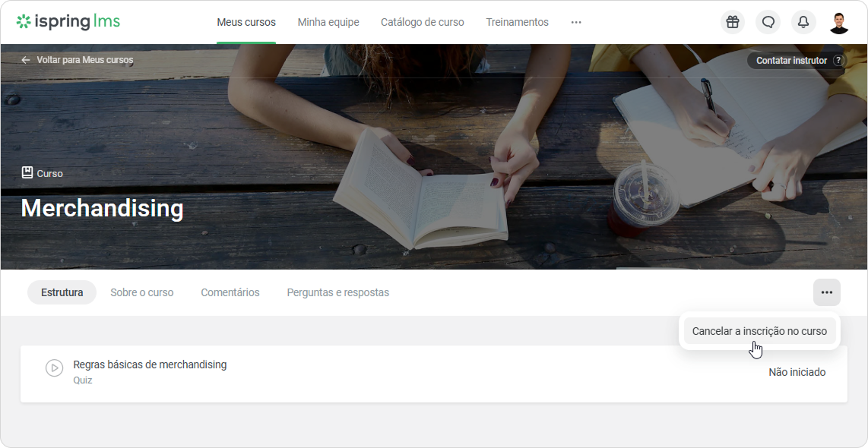Viewport: 868px width, 448px height.
Task: Switch to Treinamentos
Action: coord(517,23)
